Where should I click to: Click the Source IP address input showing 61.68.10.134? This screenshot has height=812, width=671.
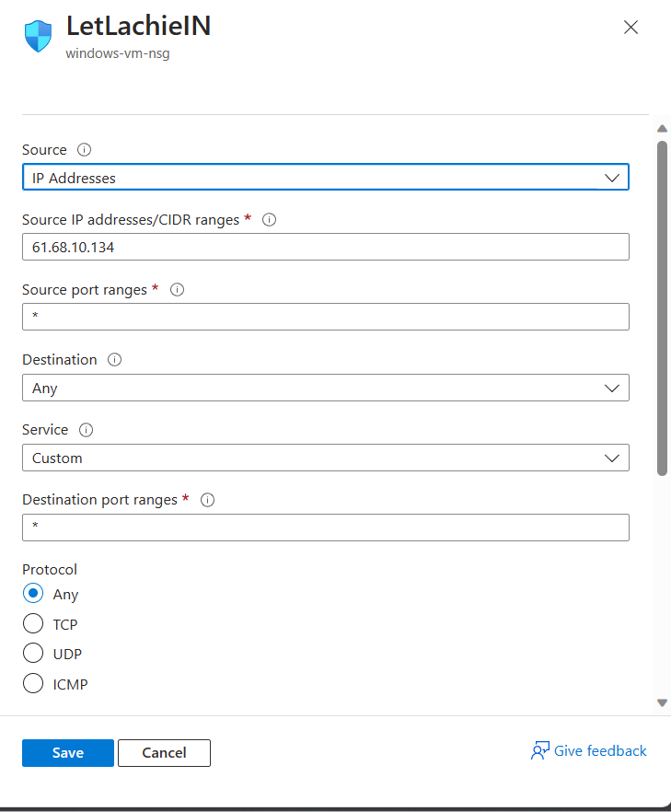(326, 247)
